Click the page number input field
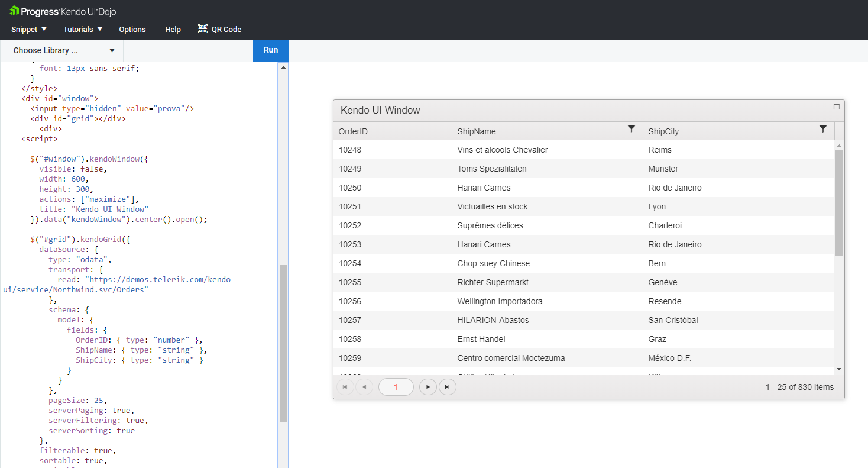 [x=396, y=387]
